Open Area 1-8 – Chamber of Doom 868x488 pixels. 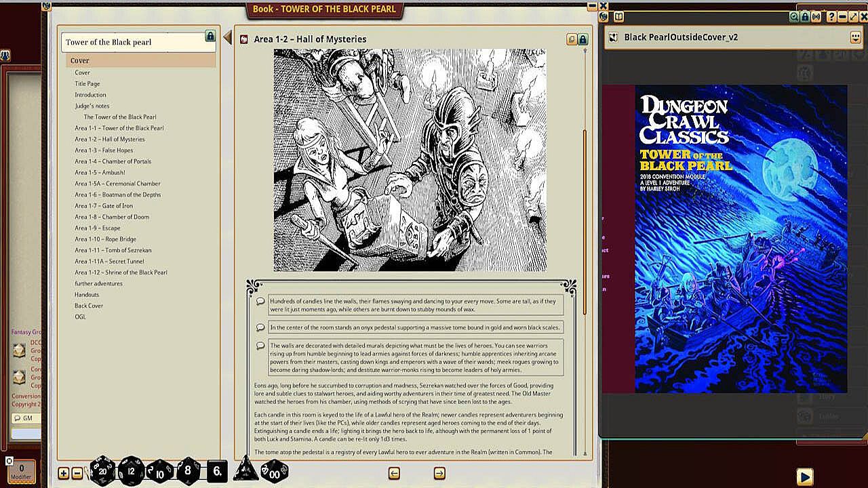(x=112, y=217)
